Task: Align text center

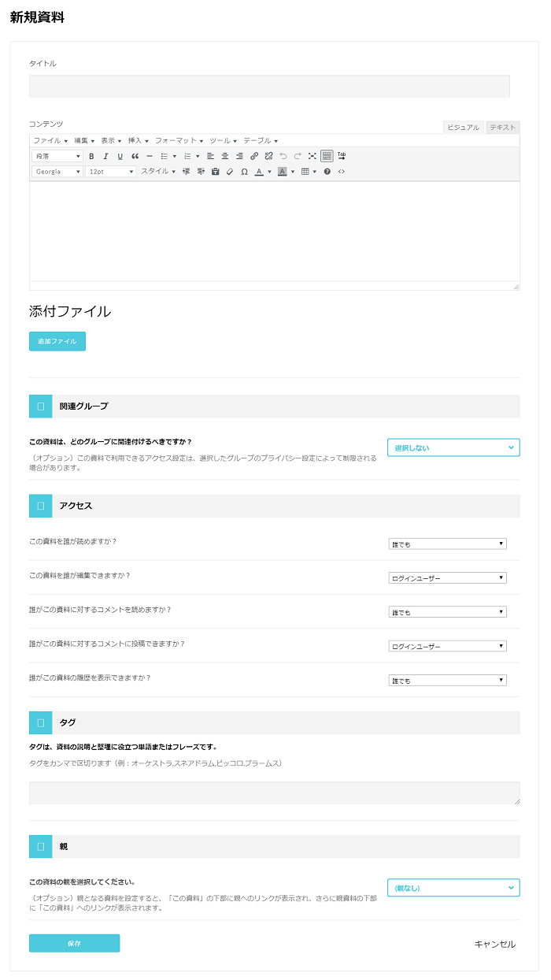Action: coord(225,156)
